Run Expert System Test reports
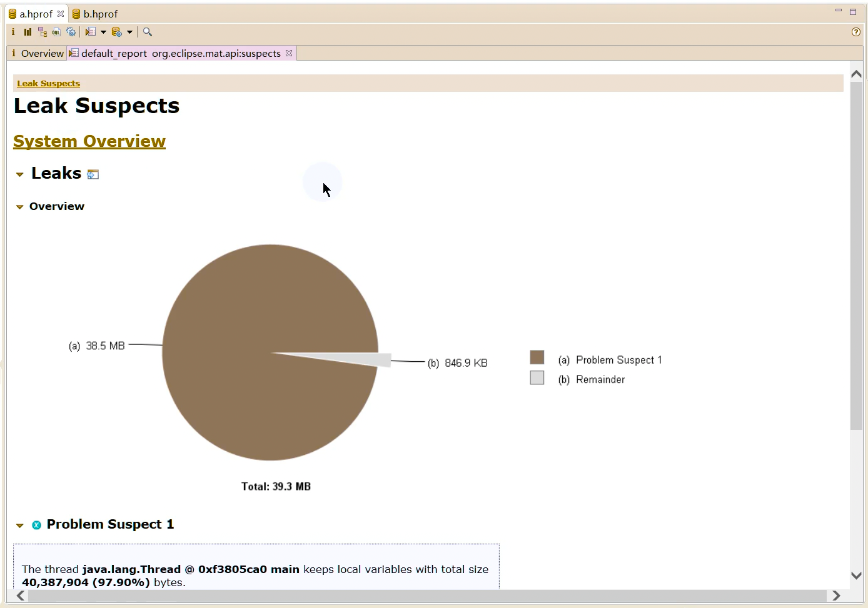 point(91,32)
